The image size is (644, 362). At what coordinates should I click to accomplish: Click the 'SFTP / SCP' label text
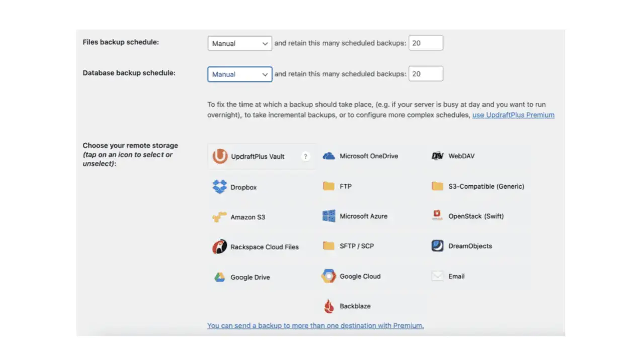point(357,246)
